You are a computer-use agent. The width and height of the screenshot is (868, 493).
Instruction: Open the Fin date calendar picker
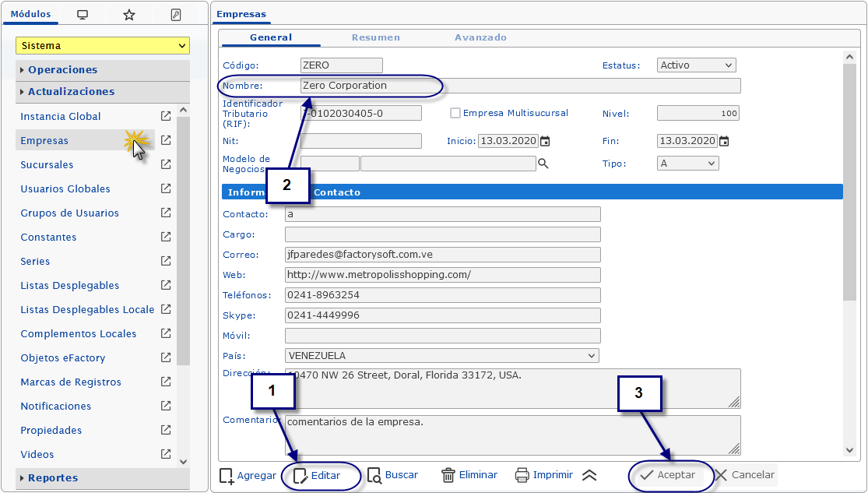724,141
